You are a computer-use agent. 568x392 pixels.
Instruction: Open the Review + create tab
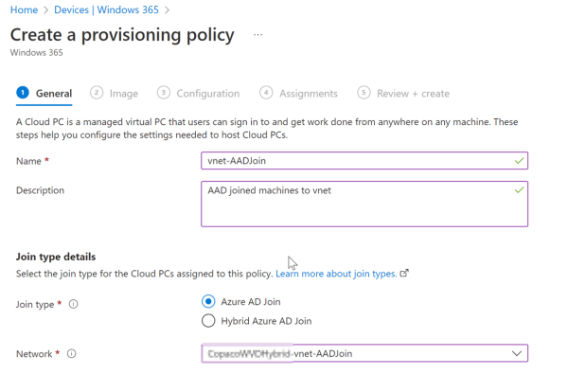pyautogui.click(x=412, y=94)
